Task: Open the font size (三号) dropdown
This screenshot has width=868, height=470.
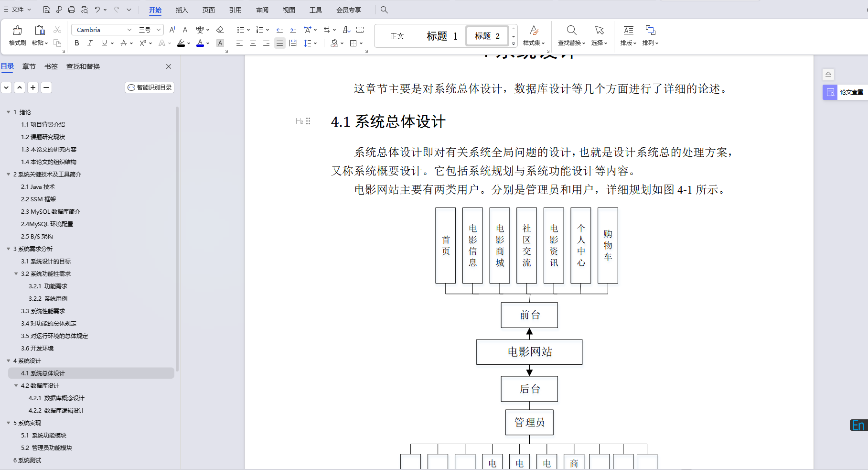Action: (159, 30)
